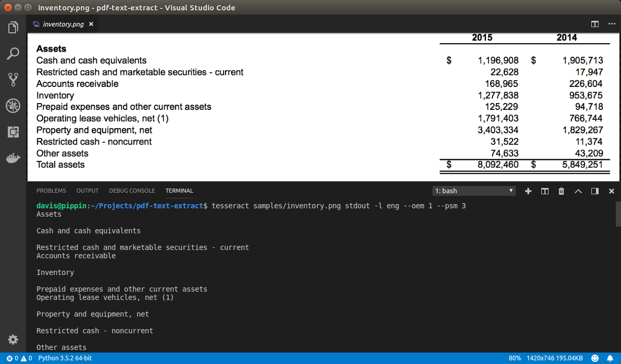Click the 'Total assets' row label in the image
This screenshot has width=621, height=364.
coord(60,165)
